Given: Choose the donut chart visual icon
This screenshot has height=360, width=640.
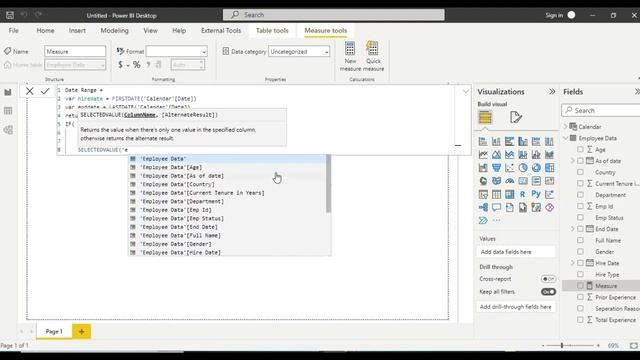Looking at the screenshot, I should click(536, 168).
